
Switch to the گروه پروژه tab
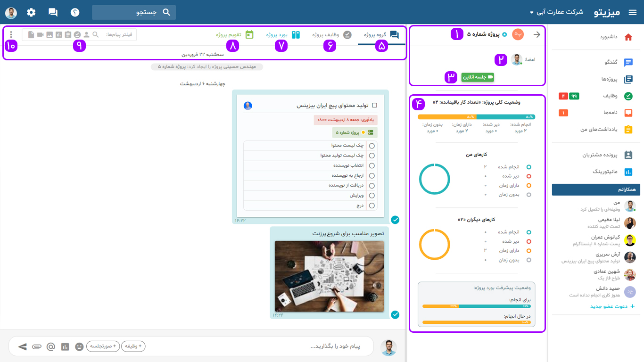(381, 34)
